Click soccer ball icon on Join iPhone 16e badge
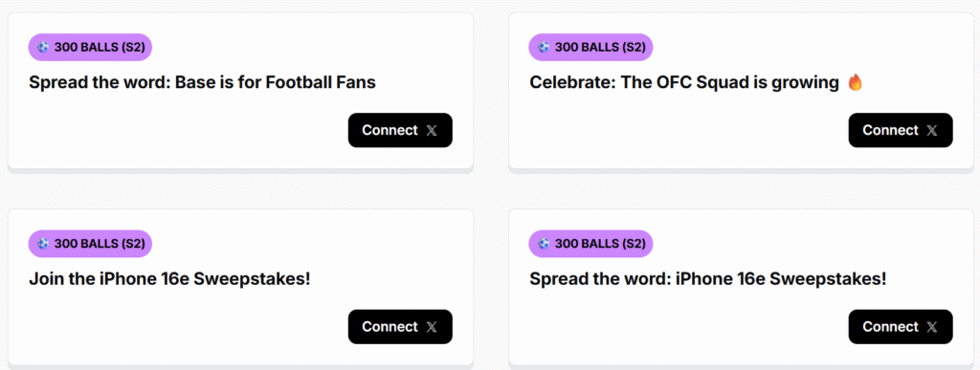The width and height of the screenshot is (980, 370). [42, 244]
